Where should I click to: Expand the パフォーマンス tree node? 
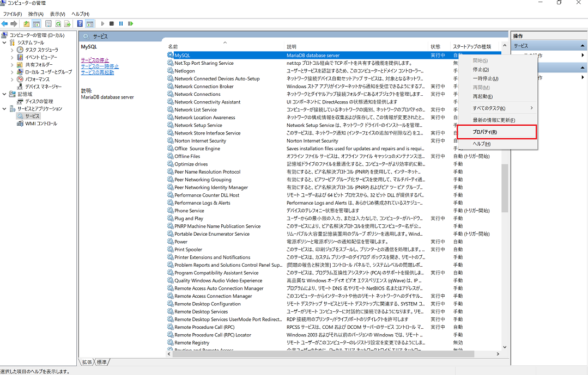(12, 79)
